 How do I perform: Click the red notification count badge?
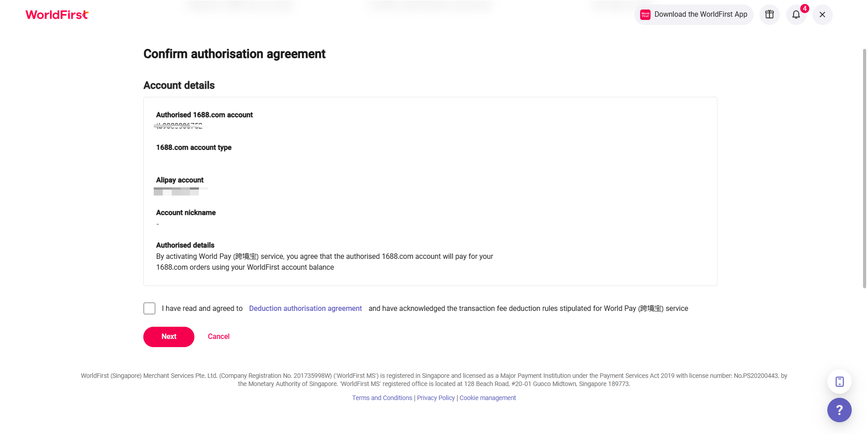805,9
